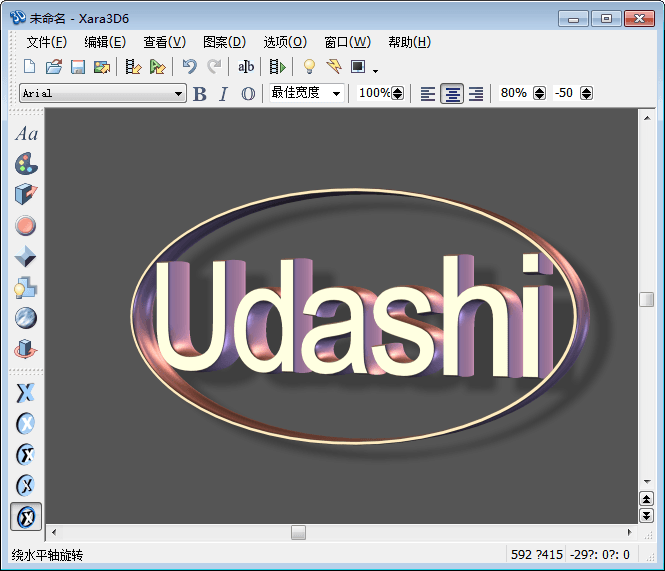Open the 最佳宽度 zoom dropdown

(336, 93)
